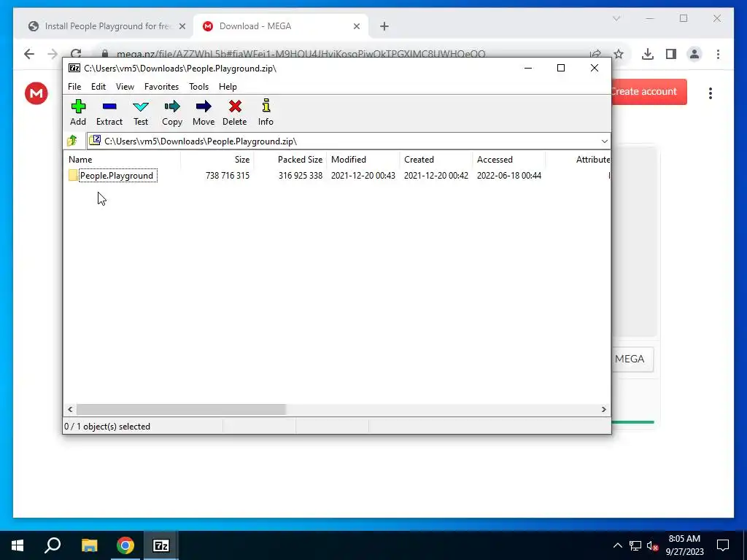Sort by the Name column header
This screenshot has height=560, width=747.
coord(122,160)
